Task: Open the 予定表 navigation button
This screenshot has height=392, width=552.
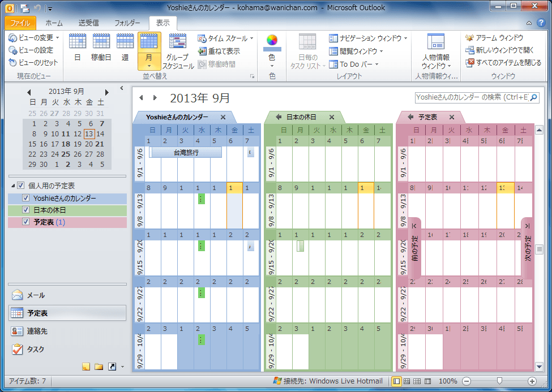Action: point(67,313)
